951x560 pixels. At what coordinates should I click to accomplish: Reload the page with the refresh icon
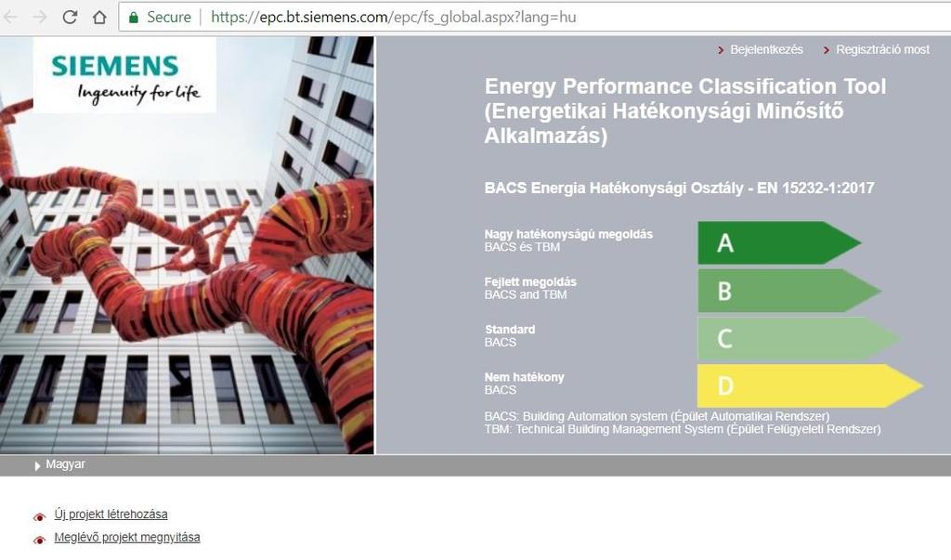pyautogui.click(x=70, y=17)
